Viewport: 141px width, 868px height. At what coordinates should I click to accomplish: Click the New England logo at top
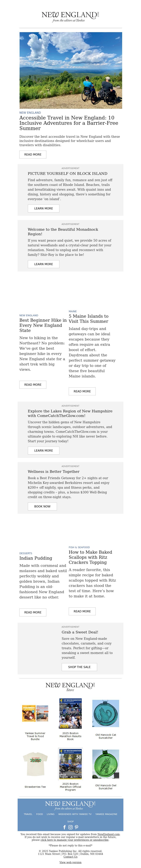pos(70,17)
